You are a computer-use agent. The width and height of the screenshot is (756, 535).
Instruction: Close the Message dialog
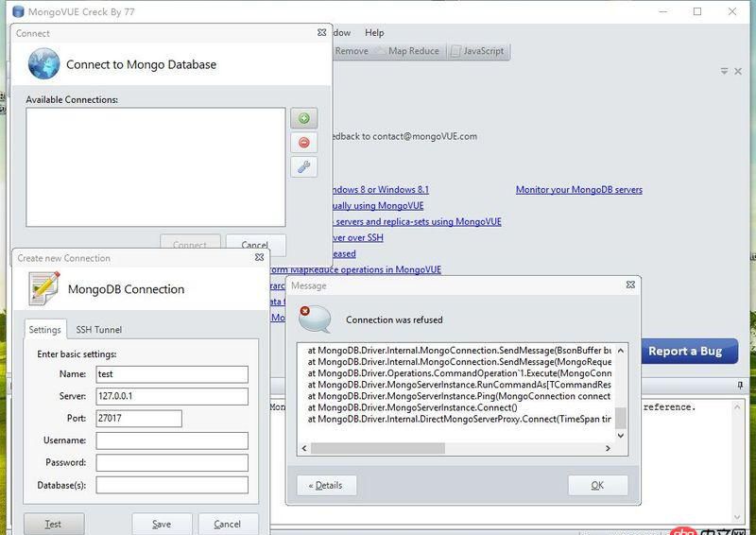pyautogui.click(x=630, y=285)
